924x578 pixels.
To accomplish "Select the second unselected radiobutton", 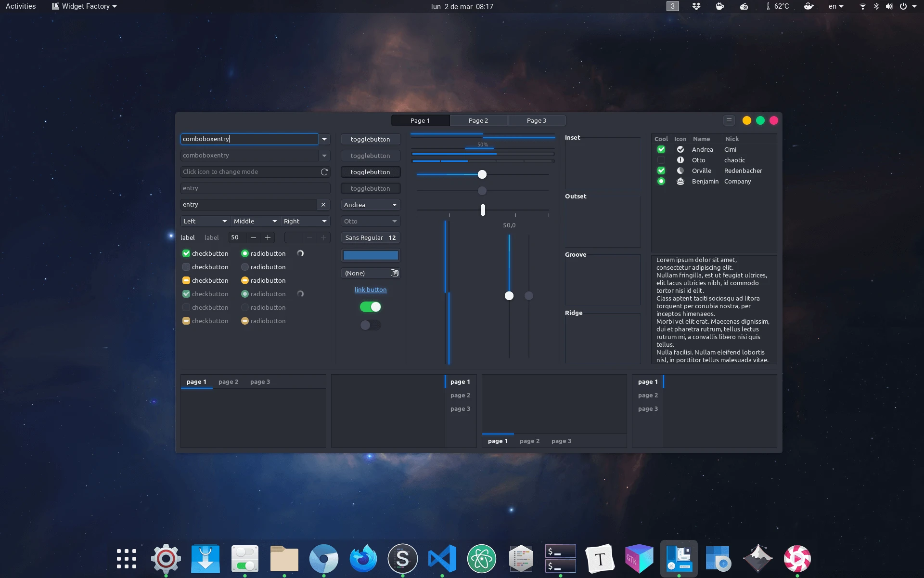I will coord(245,267).
